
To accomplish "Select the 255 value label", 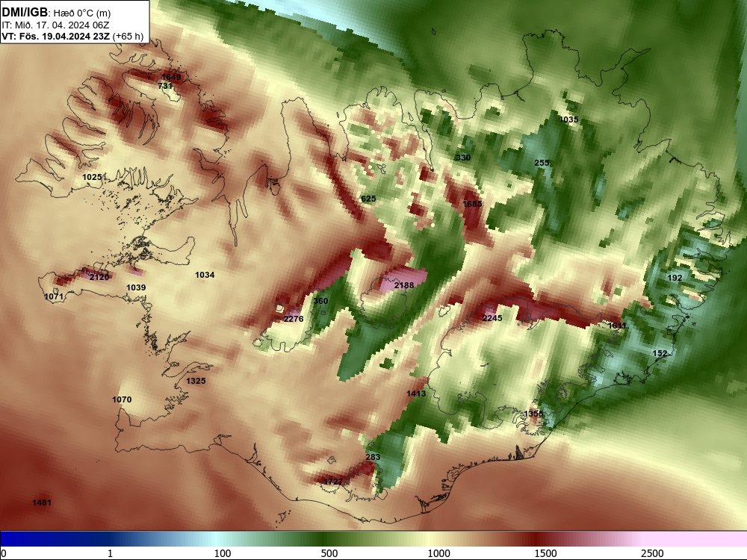I will 542,163.
